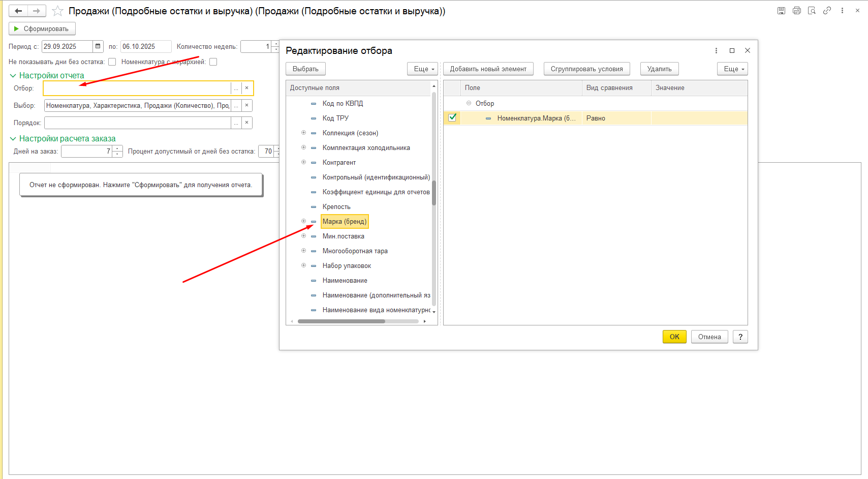Viewport: 868px width, 479px height.
Task: Click the copy link icon
Action: (x=827, y=11)
